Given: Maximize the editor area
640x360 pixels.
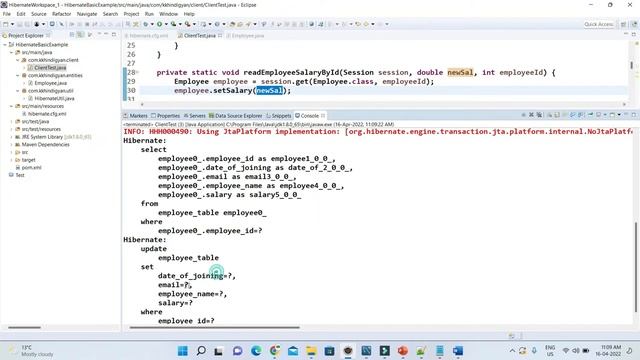Looking at the screenshot, I should point(634,34).
